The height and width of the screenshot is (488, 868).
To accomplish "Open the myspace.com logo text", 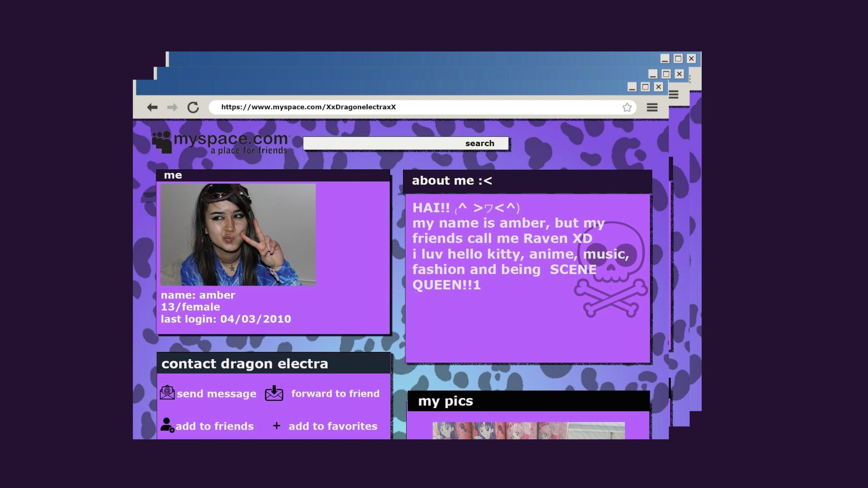I will click(x=231, y=139).
